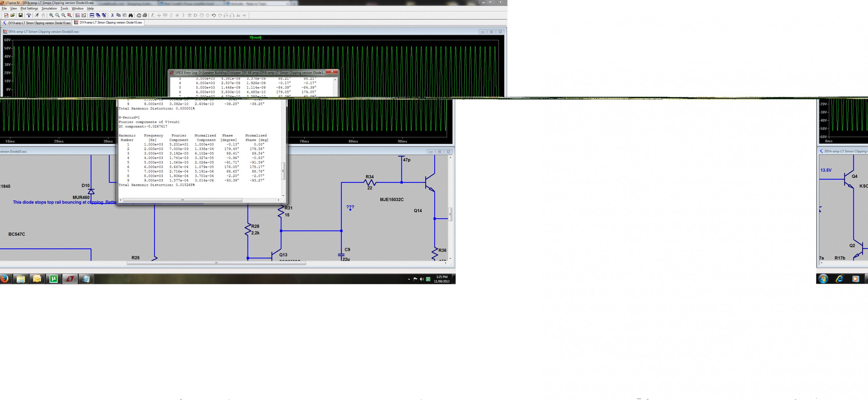Click the Open file folder icon
The width and height of the screenshot is (868, 400).
point(13,15)
